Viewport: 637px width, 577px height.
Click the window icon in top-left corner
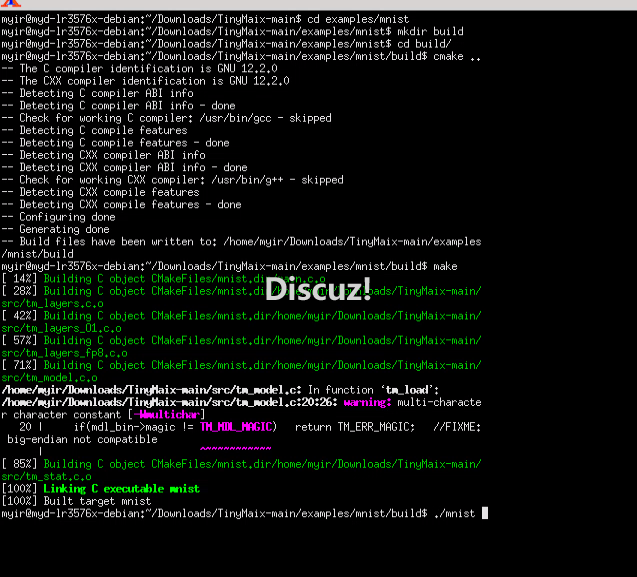point(8,6)
